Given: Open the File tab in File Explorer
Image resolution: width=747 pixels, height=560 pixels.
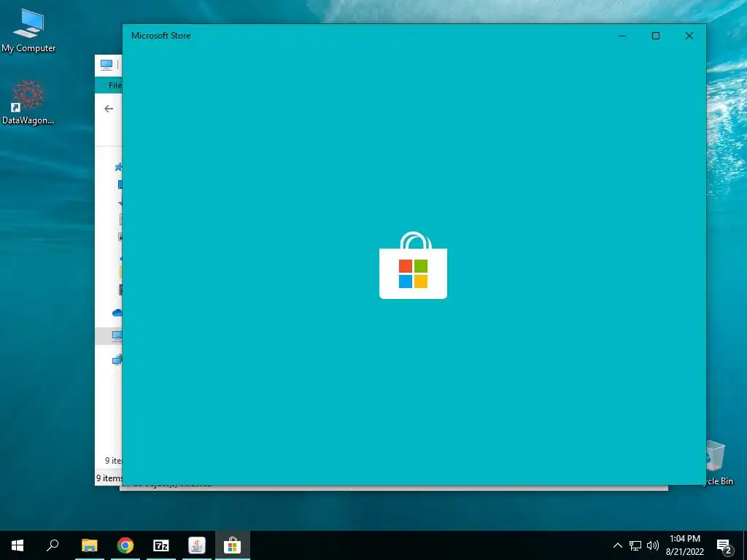Looking at the screenshot, I should point(115,85).
